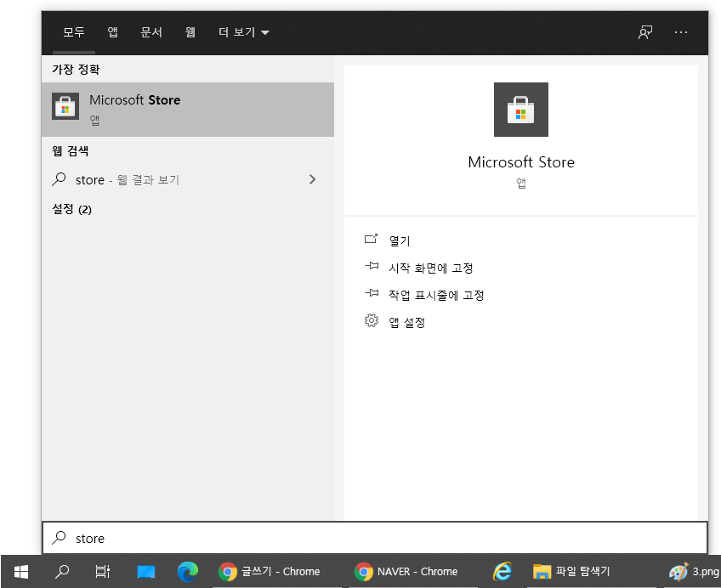Open the blue desktop app on taskbar
Screen dimensions: 721x588
146,572
